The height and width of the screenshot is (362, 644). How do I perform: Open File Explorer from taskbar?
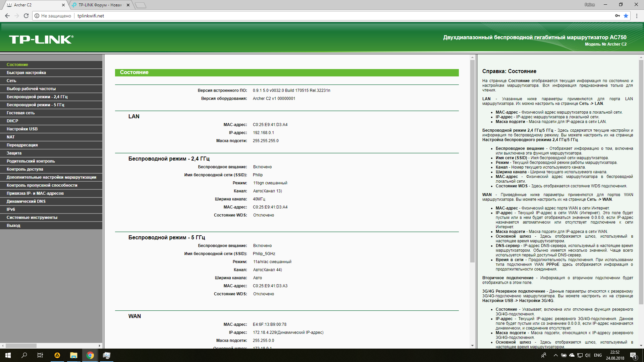[73, 355]
